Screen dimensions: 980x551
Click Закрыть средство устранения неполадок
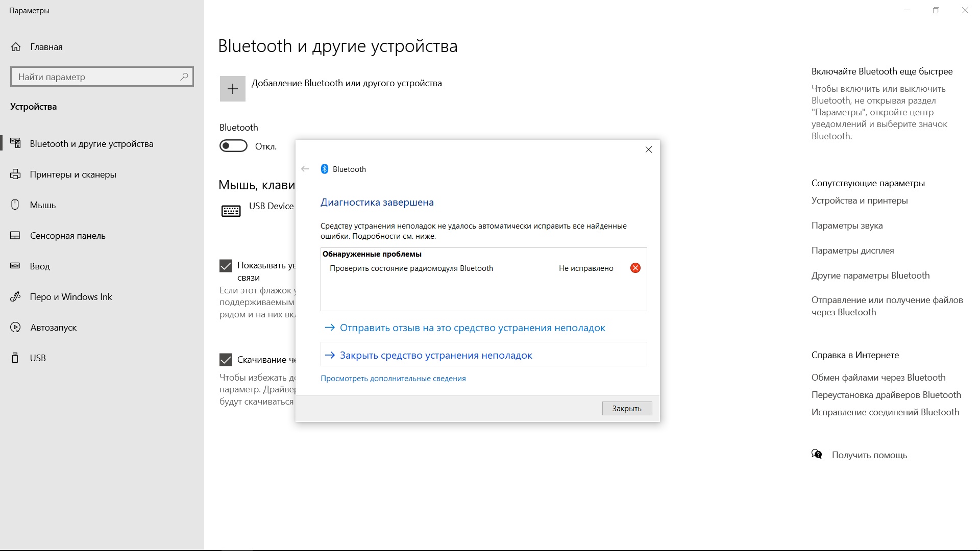point(483,355)
